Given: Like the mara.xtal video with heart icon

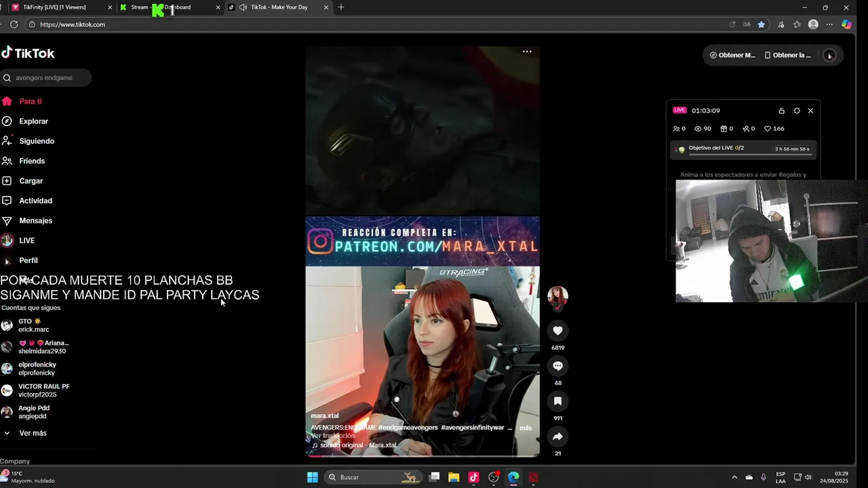Looking at the screenshot, I should point(557,331).
